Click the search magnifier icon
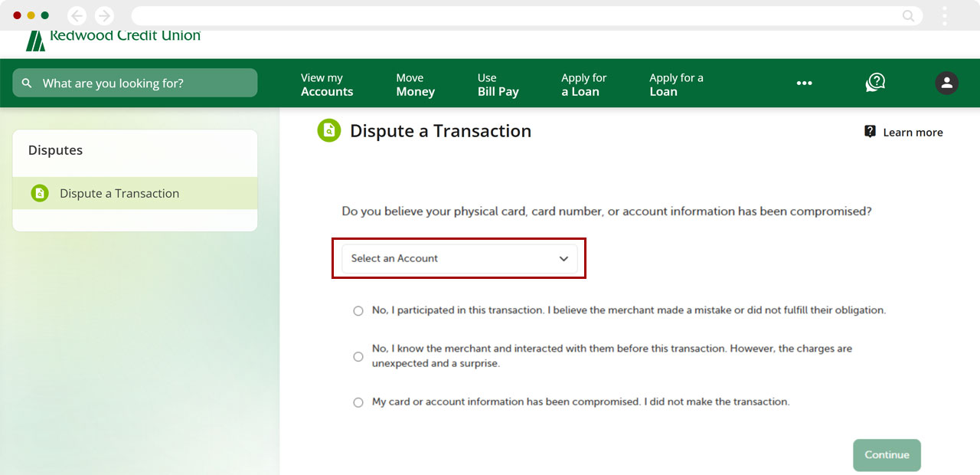980x475 pixels. point(28,84)
